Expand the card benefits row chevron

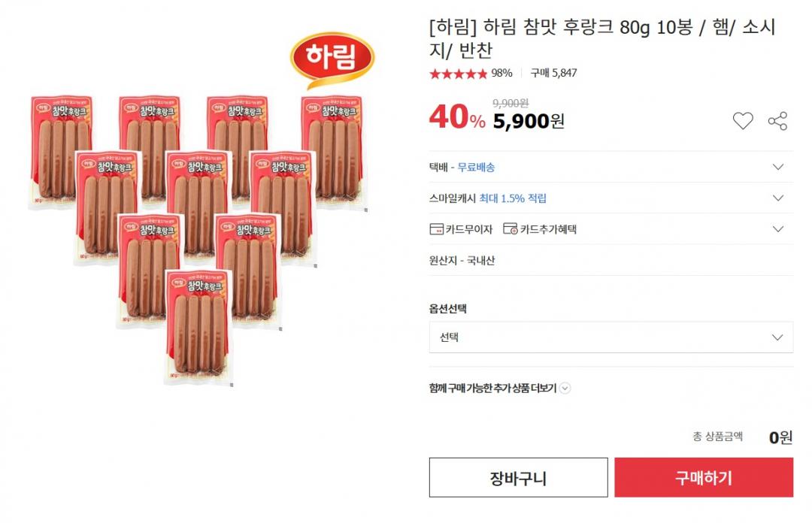coord(778,229)
